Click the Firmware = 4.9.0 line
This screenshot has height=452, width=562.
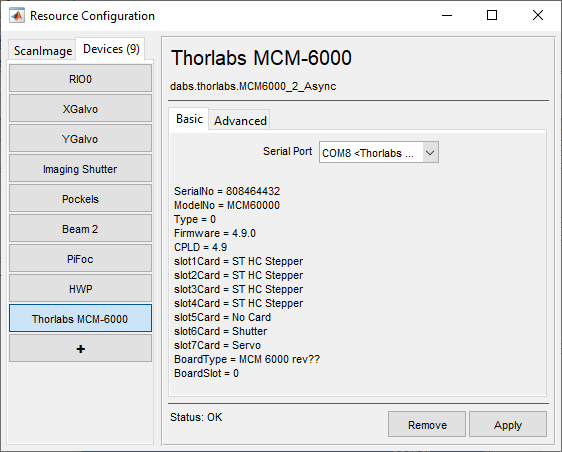click(215, 233)
